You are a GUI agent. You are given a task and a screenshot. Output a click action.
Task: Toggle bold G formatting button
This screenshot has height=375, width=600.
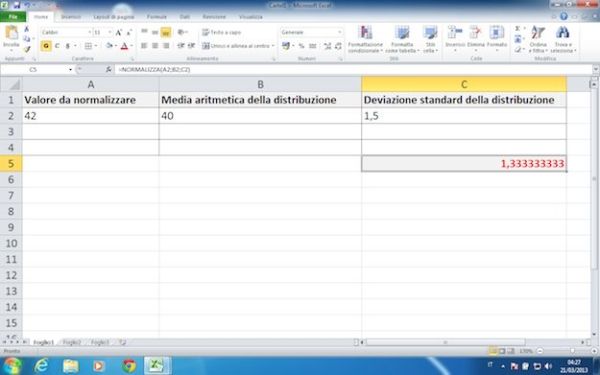46,46
